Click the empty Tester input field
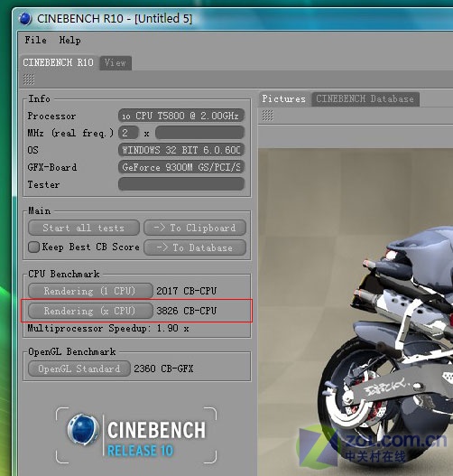The width and height of the screenshot is (453, 476). click(x=181, y=184)
